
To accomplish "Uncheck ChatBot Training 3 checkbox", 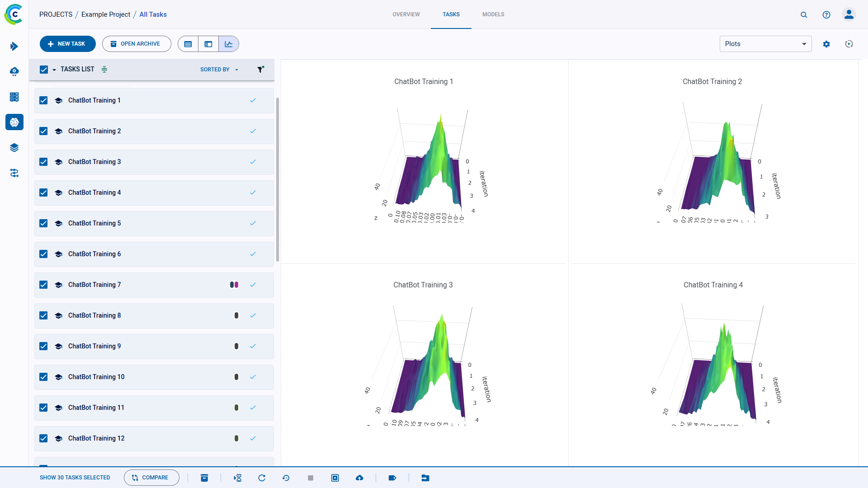I will (43, 162).
